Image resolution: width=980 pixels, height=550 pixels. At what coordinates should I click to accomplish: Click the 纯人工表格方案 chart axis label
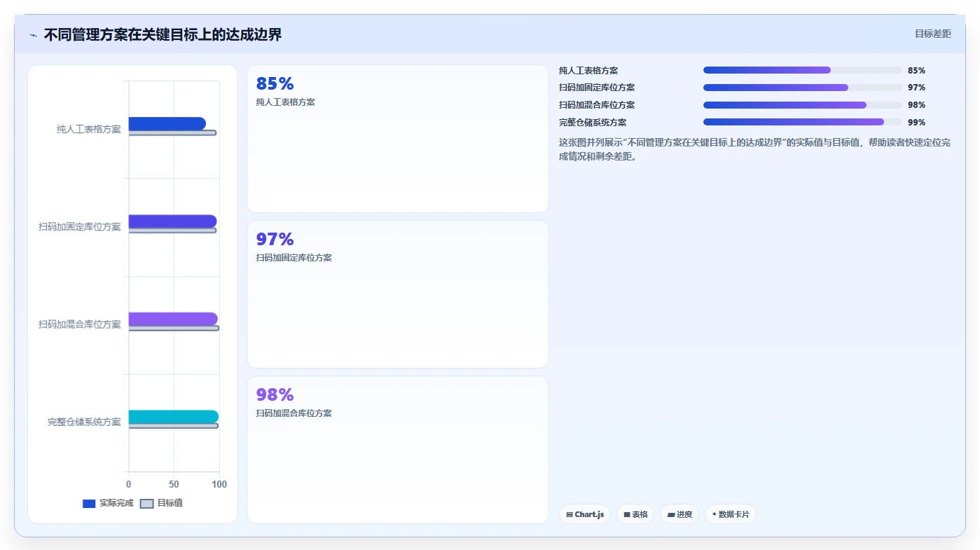coord(89,129)
